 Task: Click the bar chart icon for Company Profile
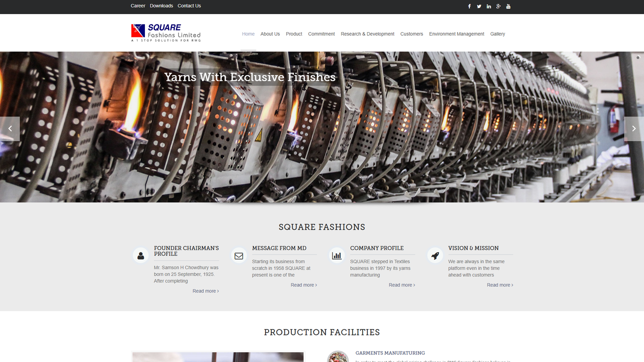click(336, 255)
